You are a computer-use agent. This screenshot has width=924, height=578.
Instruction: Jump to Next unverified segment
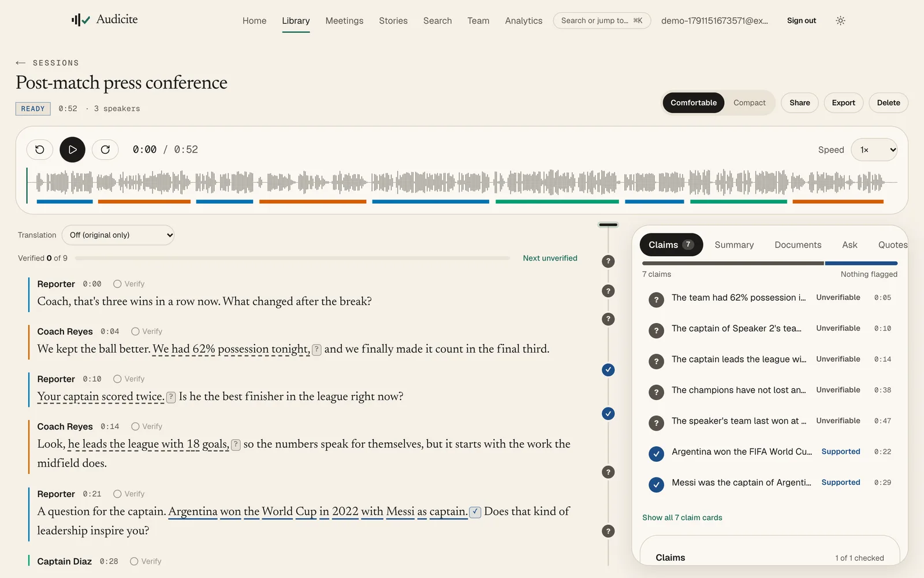click(550, 258)
